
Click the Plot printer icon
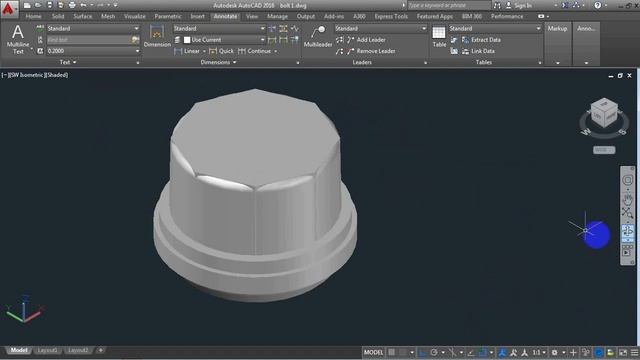point(72,5)
